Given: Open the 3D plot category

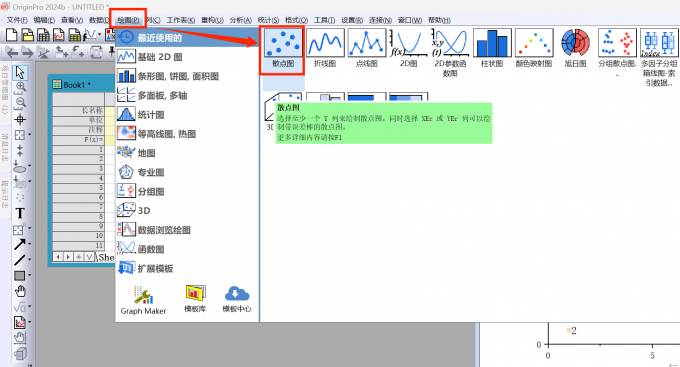Looking at the screenshot, I should pyautogui.click(x=187, y=210).
